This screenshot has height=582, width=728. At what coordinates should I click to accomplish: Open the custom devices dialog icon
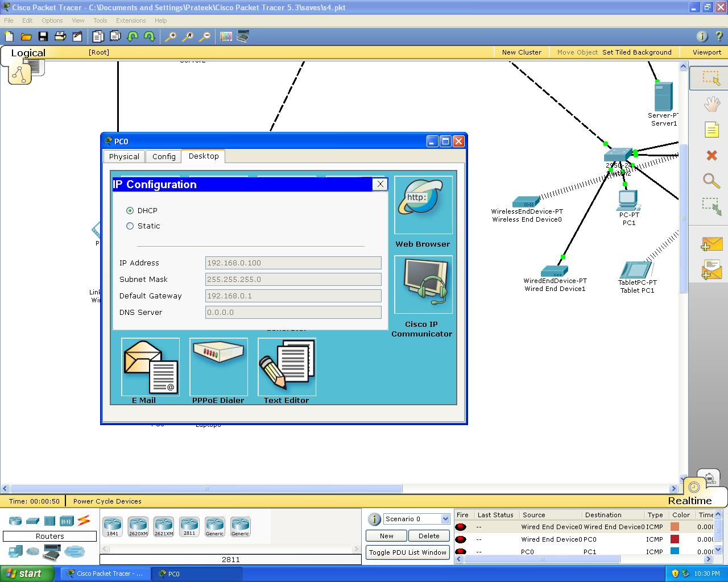point(243,36)
